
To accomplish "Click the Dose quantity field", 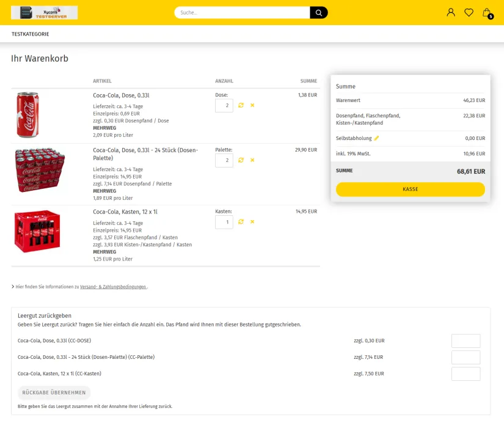I will coord(224,106).
